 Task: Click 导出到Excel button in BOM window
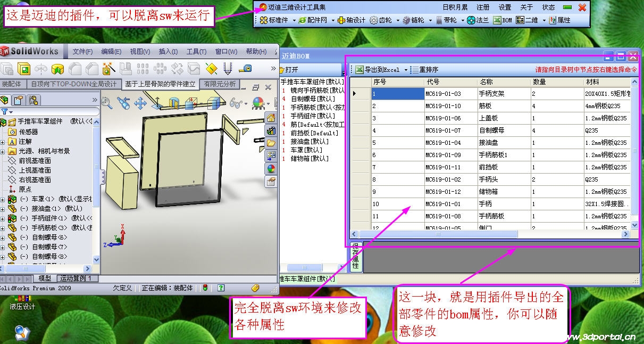(x=378, y=70)
